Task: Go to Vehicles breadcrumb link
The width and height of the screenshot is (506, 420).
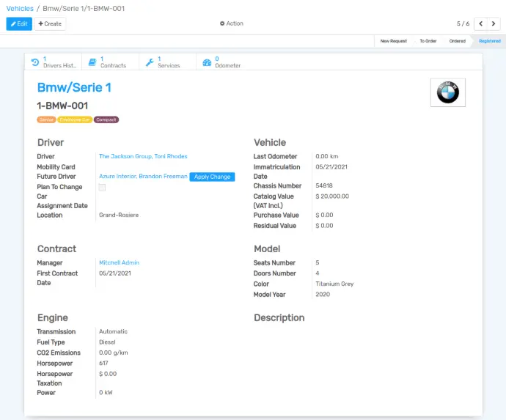Action: pyautogui.click(x=20, y=8)
